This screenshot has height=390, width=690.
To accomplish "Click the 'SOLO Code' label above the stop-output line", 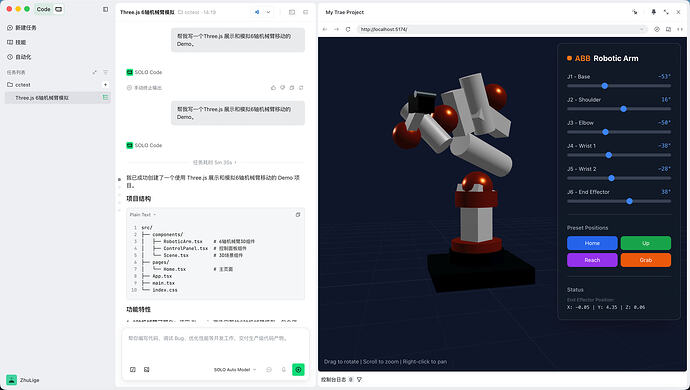I will click(x=148, y=72).
